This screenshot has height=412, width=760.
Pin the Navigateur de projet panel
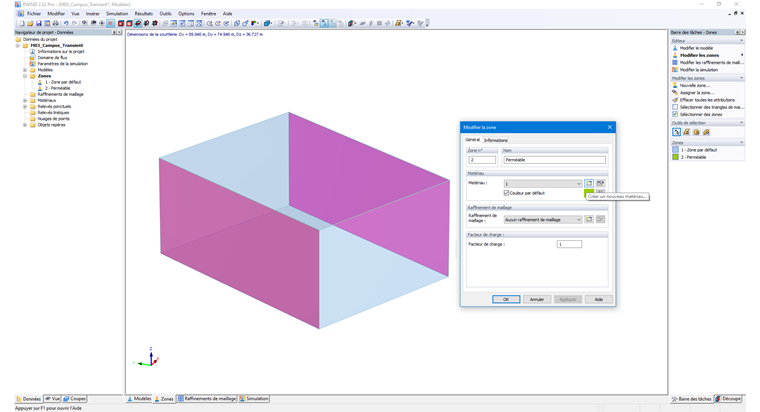(114, 32)
